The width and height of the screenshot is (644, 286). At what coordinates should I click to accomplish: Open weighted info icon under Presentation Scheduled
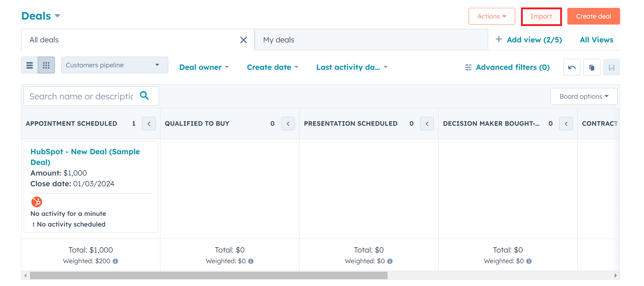[x=390, y=261]
